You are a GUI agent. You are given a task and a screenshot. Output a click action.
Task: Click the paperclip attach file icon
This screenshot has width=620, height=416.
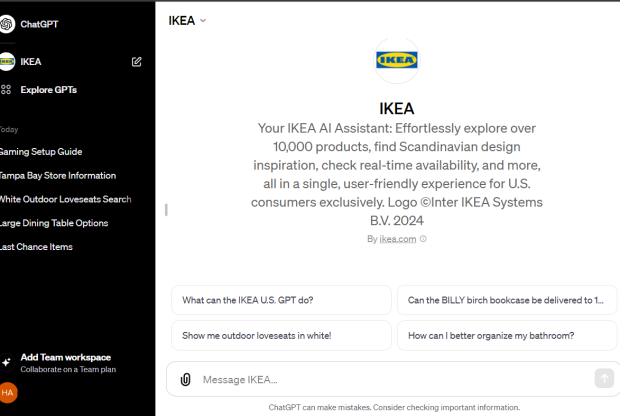(x=185, y=380)
